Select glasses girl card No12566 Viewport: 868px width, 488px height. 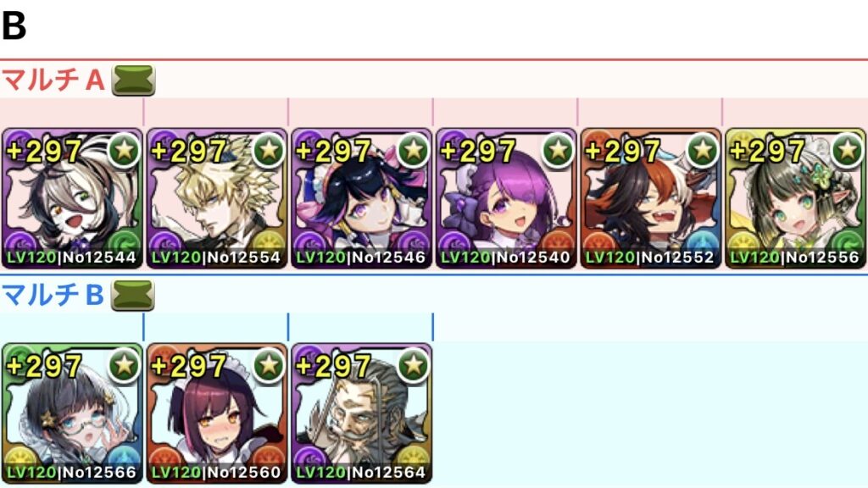(72, 413)
